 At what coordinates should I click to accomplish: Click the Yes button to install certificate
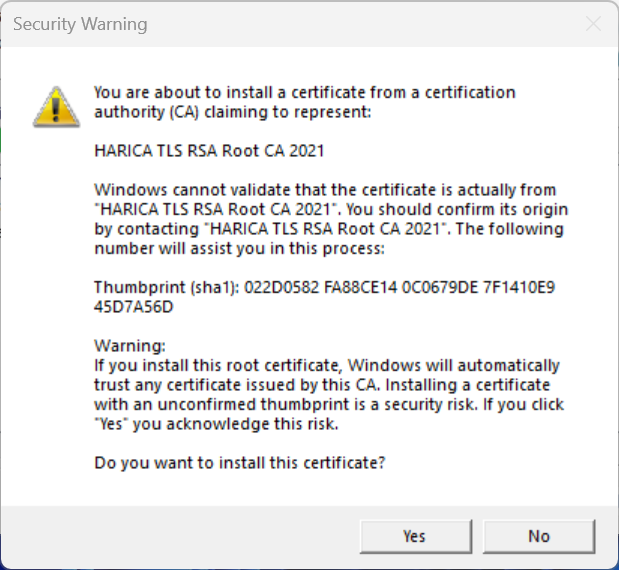point(414,536)
